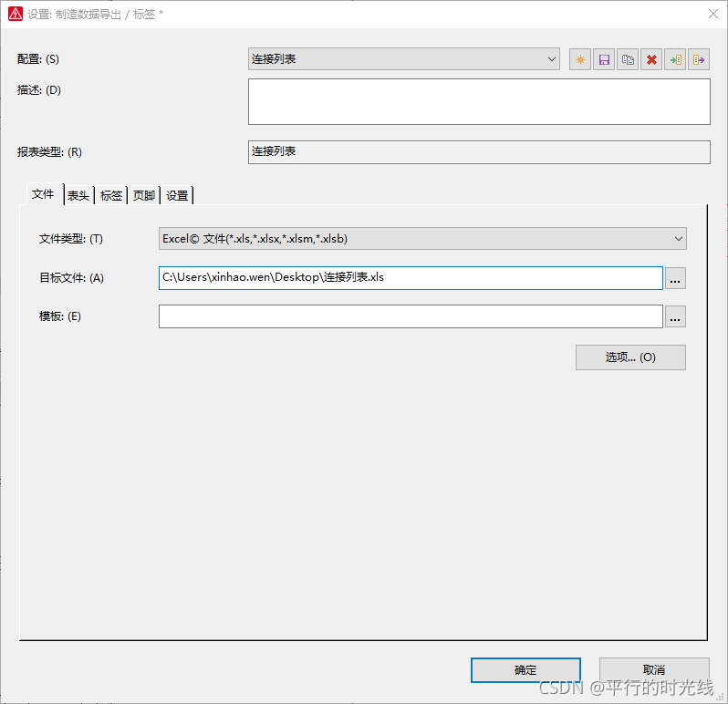Select the 文件 tab

coord(43,194)
